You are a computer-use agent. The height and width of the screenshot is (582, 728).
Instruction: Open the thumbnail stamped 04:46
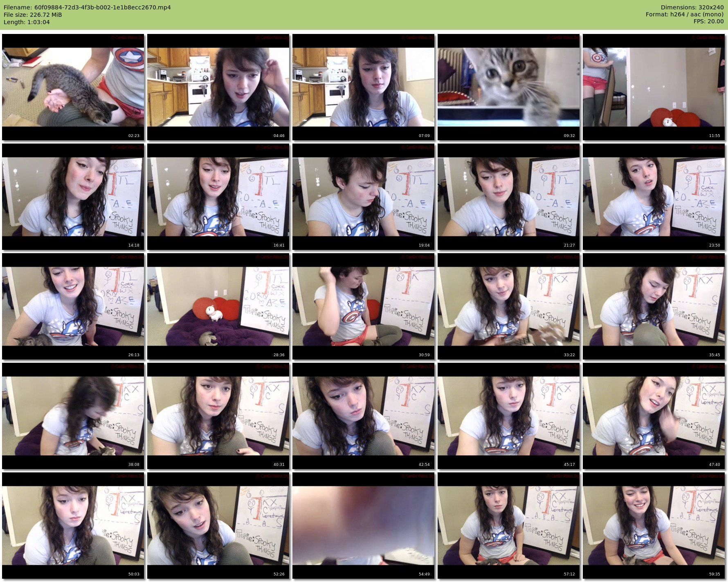218,87
